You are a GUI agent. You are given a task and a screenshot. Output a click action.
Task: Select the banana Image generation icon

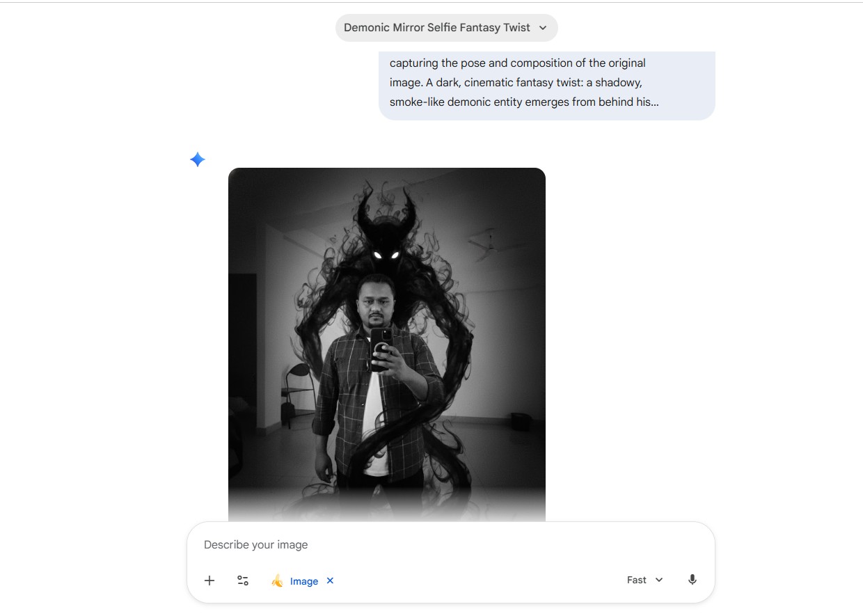click(277, 581)
